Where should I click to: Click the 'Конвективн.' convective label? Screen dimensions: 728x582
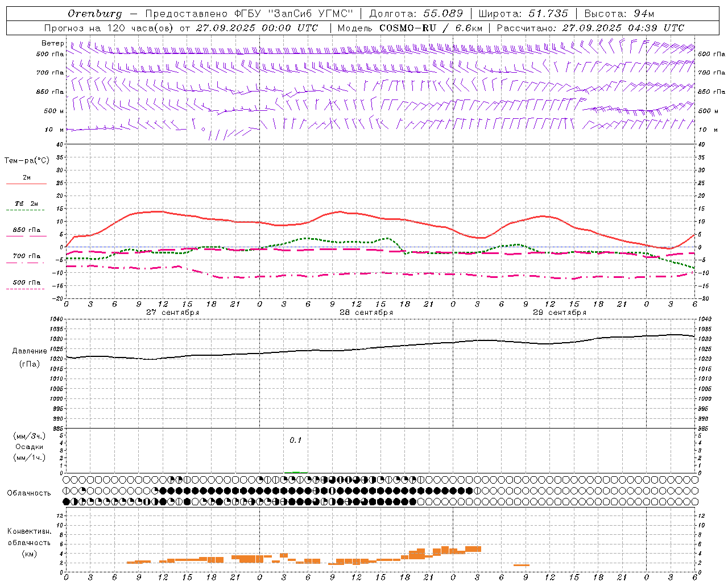(29, 531)
